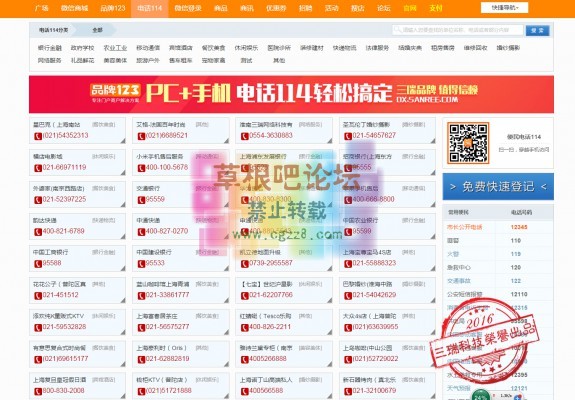Viewport: 575px width, 400px height.
Task: Open the 交通银行 listing title
Action: 148,188
